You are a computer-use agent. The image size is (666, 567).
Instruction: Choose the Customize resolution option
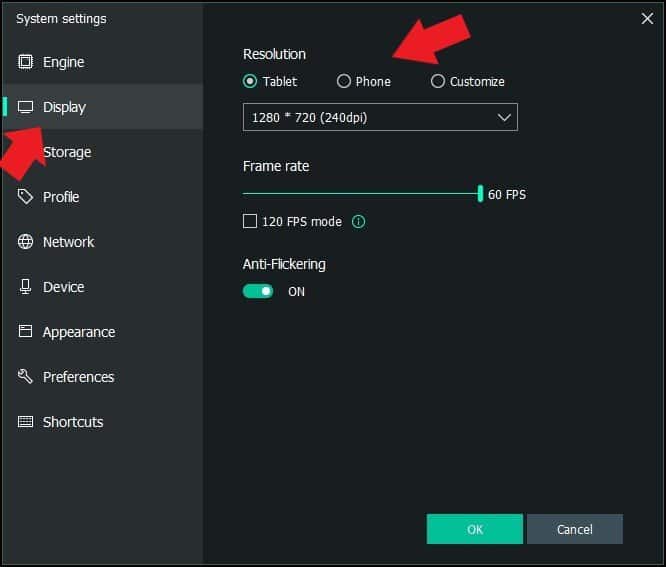[438, 82]
